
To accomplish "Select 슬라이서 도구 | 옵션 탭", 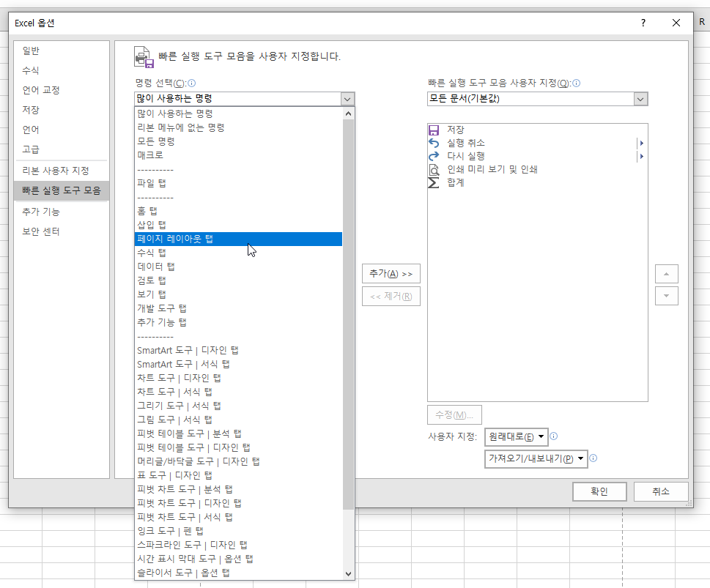I will click(x=238, y=573).
